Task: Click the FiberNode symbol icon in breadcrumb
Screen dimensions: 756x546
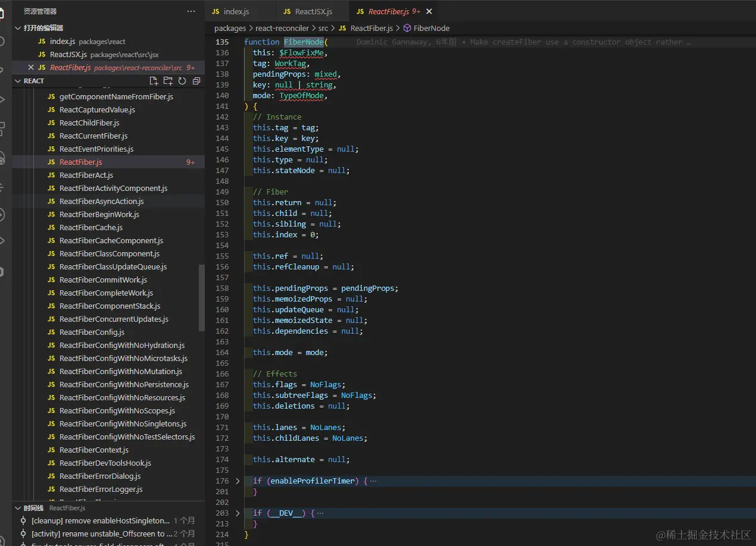Action: pos(407,28)
